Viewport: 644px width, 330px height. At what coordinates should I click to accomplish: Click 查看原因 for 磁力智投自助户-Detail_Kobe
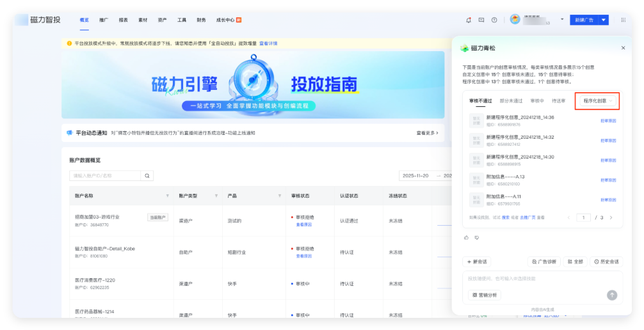(304, 256)
